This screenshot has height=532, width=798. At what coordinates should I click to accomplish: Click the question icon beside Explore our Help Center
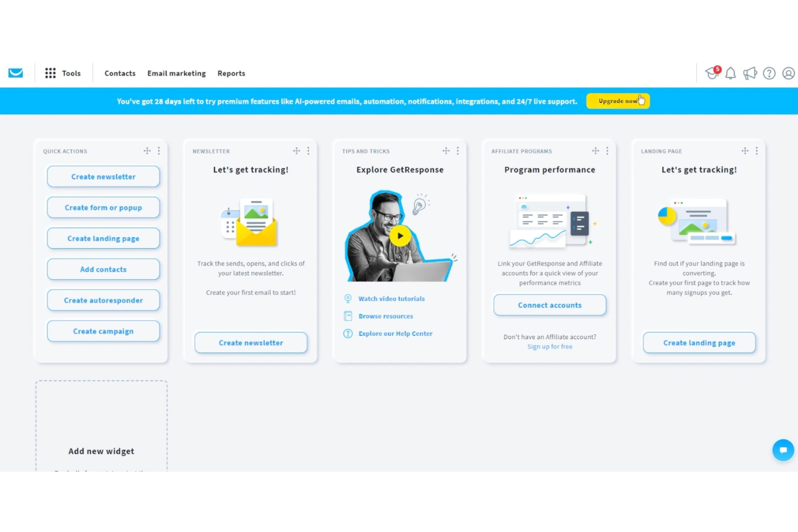348,334
